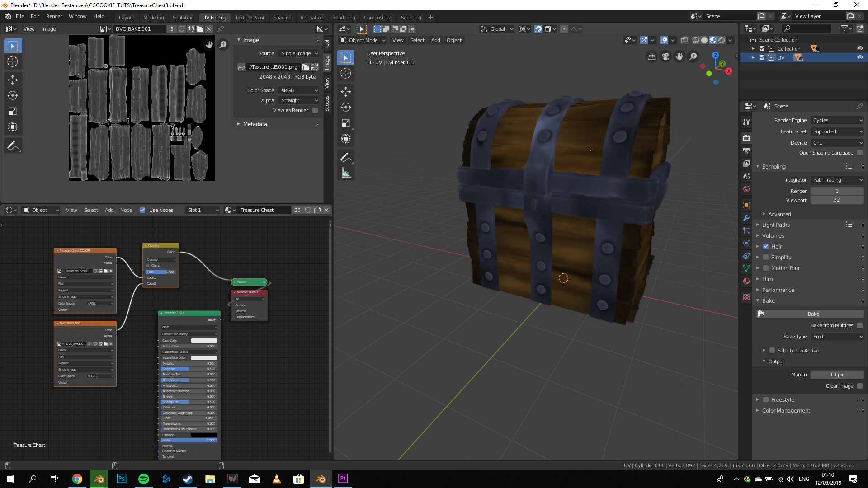The height and width of the screenshot is (488, 868).
Task: Toggle camera view in viewport
Action: [665, 56]
